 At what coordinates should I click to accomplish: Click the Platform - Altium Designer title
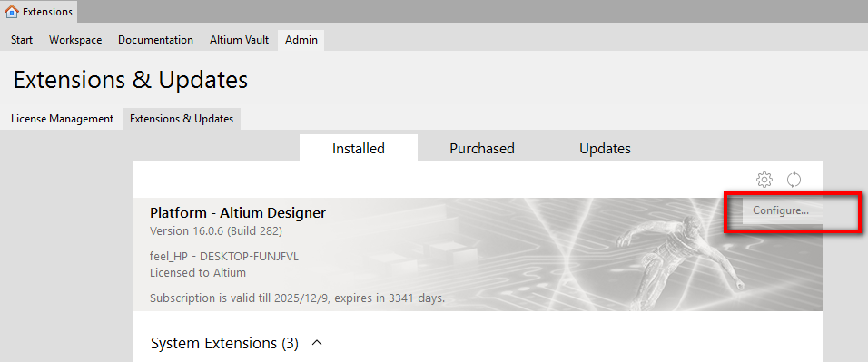[x=238, y=212]
